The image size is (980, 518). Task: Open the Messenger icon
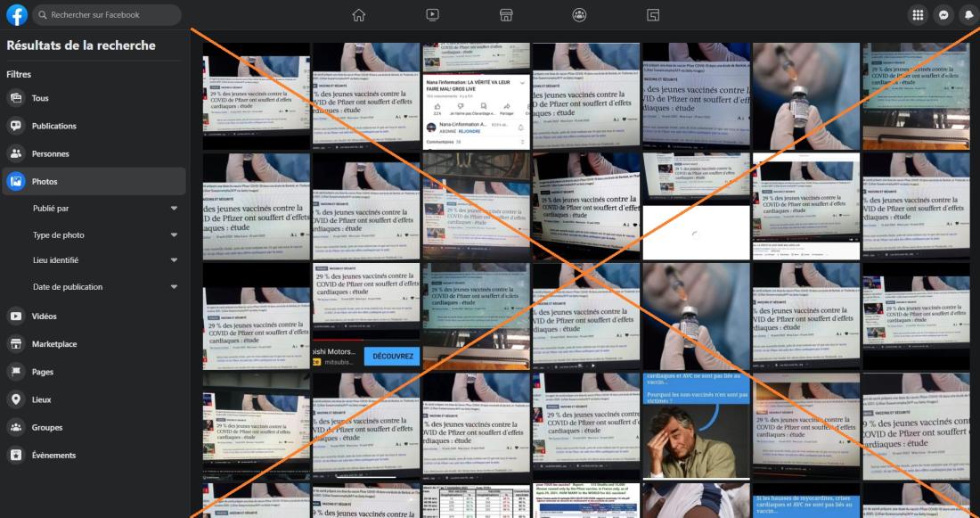point(943,15)
